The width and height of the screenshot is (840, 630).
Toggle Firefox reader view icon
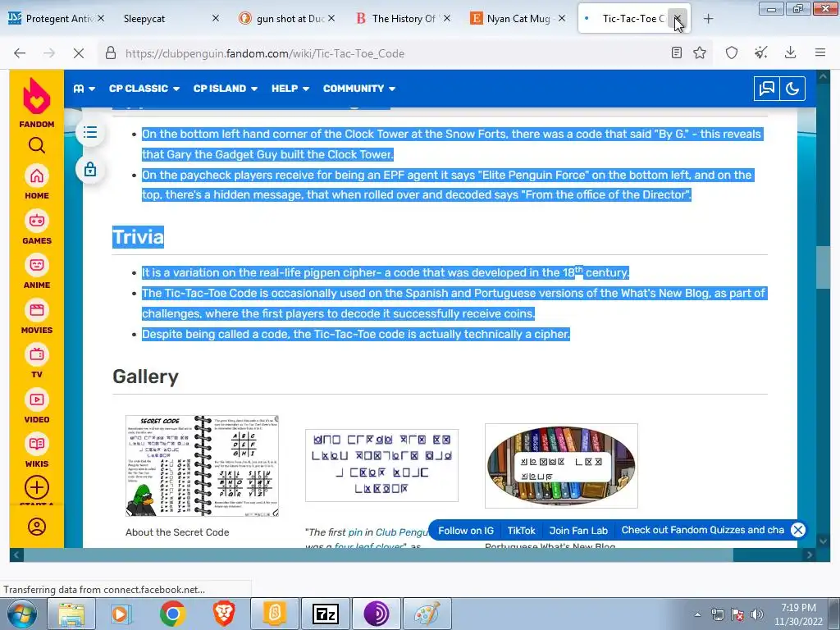[x=677, y=52]
